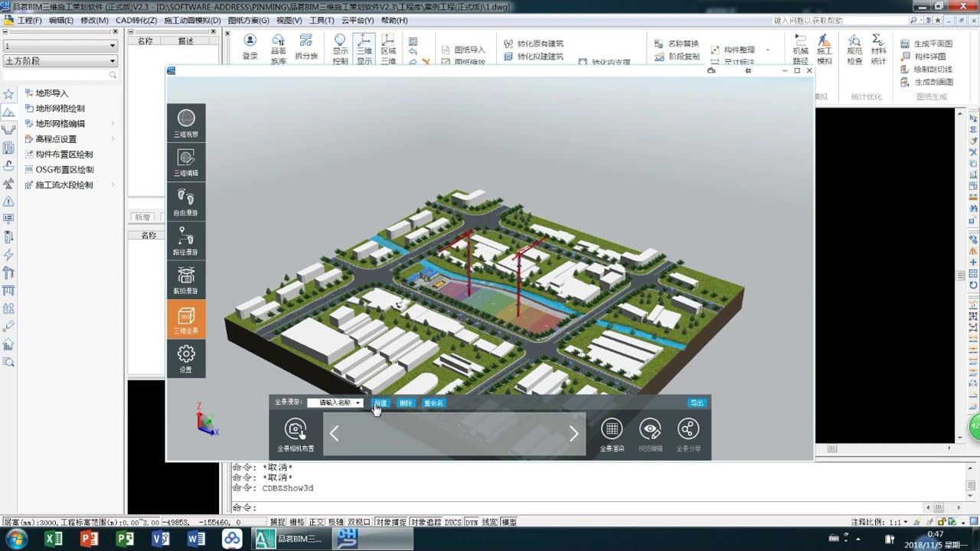This screenshot has width=980, height=551.
Task: Toggle 捕捉 snap in status bar
Action: pos(278,522)
